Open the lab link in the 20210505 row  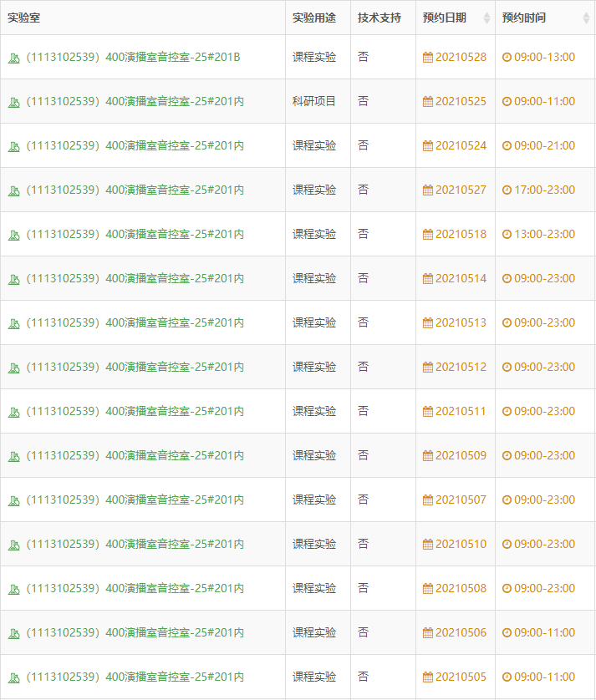[135, 677]
